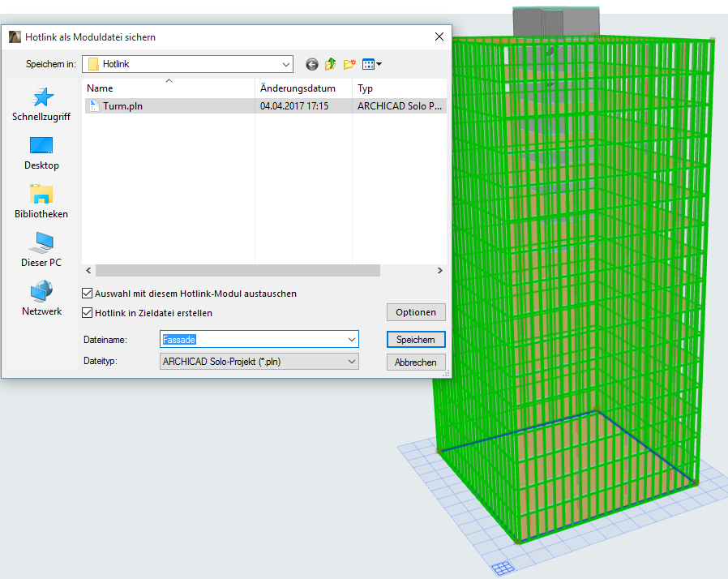
Task: Open Bibliotheken in sidebar
Action: tap(41, 202)
